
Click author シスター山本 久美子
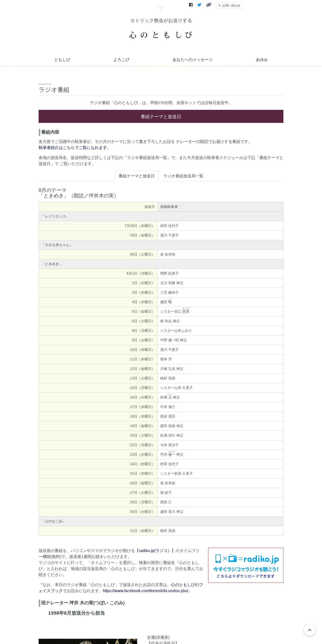pos(177,388)
